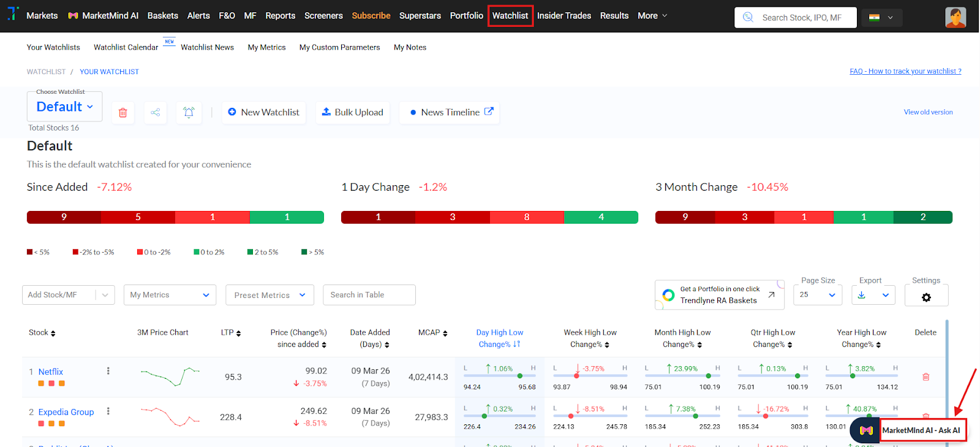The width and height of the screenshot is (980, 447).
Task: Open the Baskets menu
Action: pos(163,16)
